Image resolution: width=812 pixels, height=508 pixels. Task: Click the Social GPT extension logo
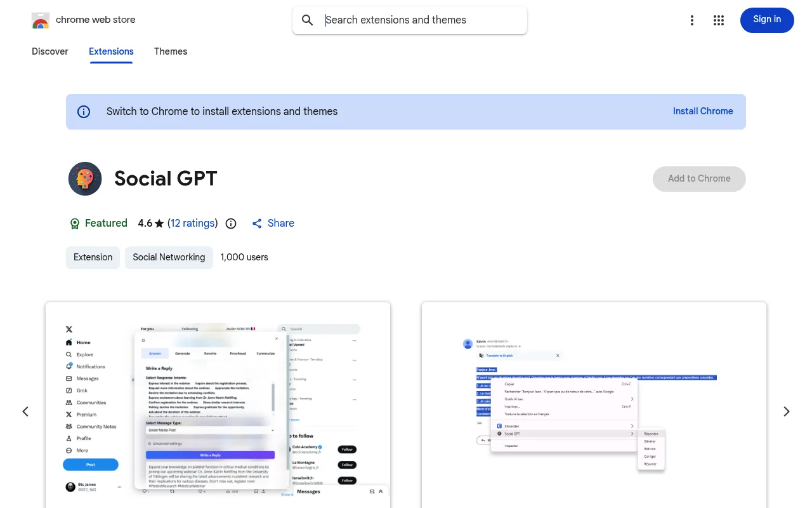85,178
